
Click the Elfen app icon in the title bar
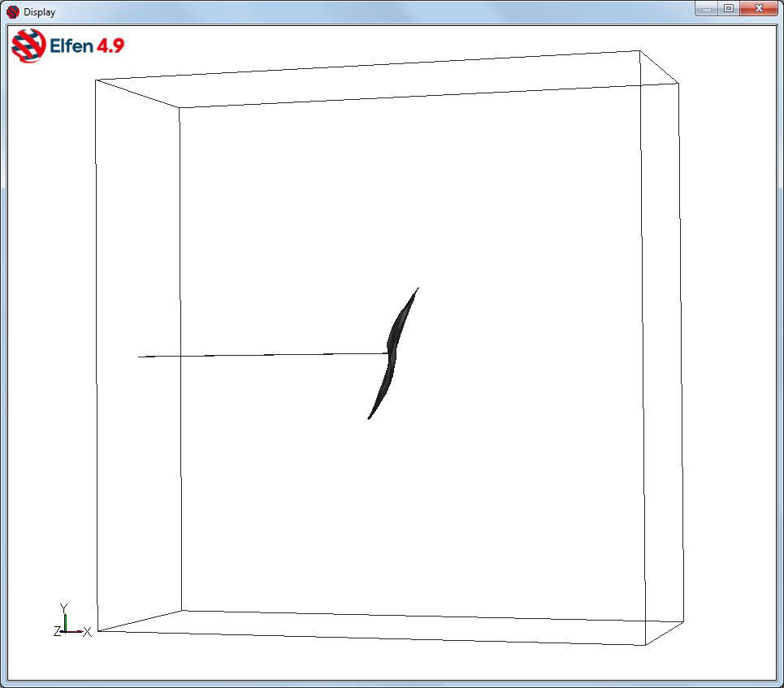pyautogui.click(x=13, y=12)
